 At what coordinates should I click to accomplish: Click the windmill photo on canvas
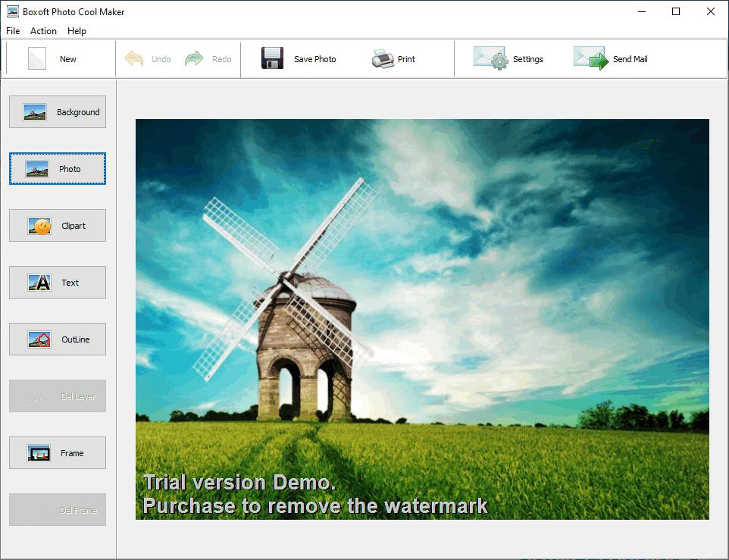[422, 319]
